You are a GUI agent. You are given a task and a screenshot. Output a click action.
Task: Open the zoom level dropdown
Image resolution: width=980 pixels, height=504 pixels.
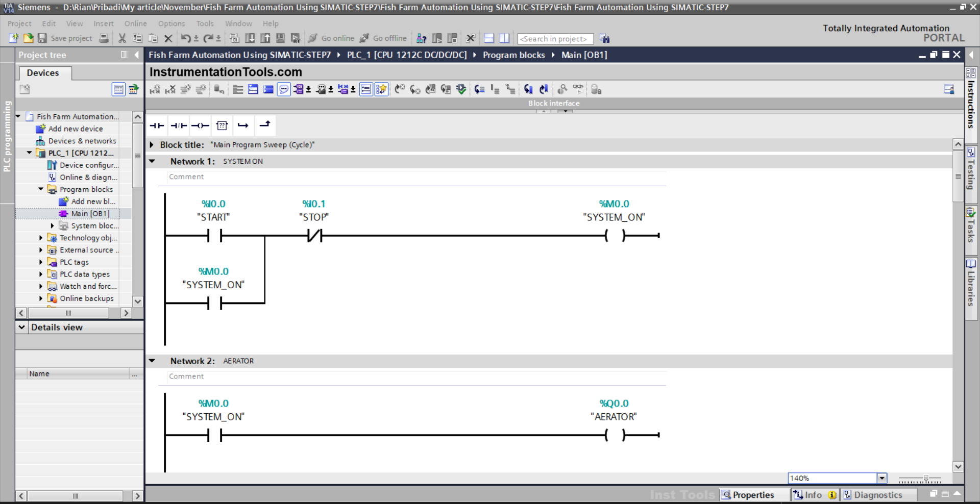coord(881,478)
